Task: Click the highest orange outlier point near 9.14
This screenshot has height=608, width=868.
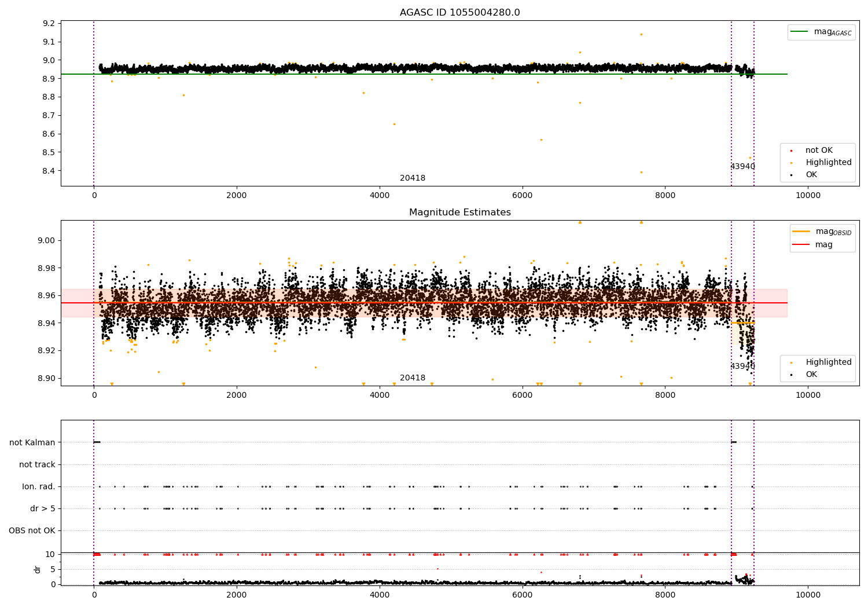Action: [641, 34]
